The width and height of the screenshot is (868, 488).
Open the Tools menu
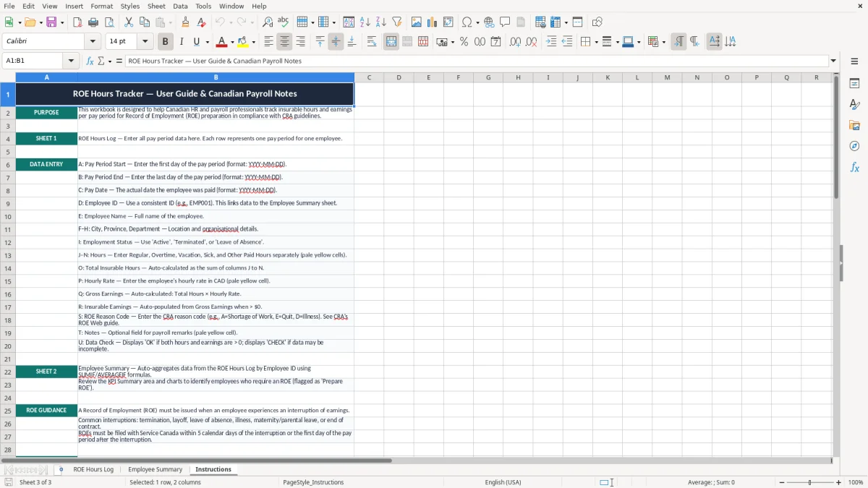click(x=203, y=6)
